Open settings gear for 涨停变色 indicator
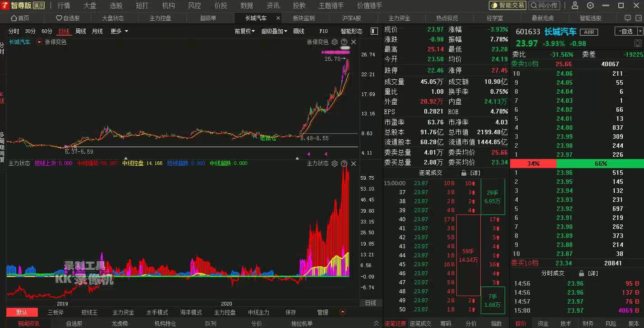The width and height of the screenshot is (644, 328). click(x=335, y=42)
